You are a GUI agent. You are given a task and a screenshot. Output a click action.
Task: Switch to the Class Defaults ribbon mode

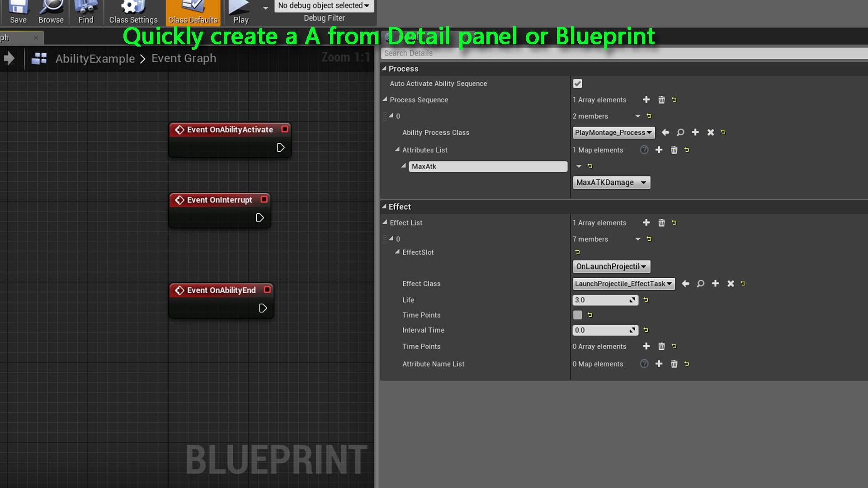click(x=193, y=12)
